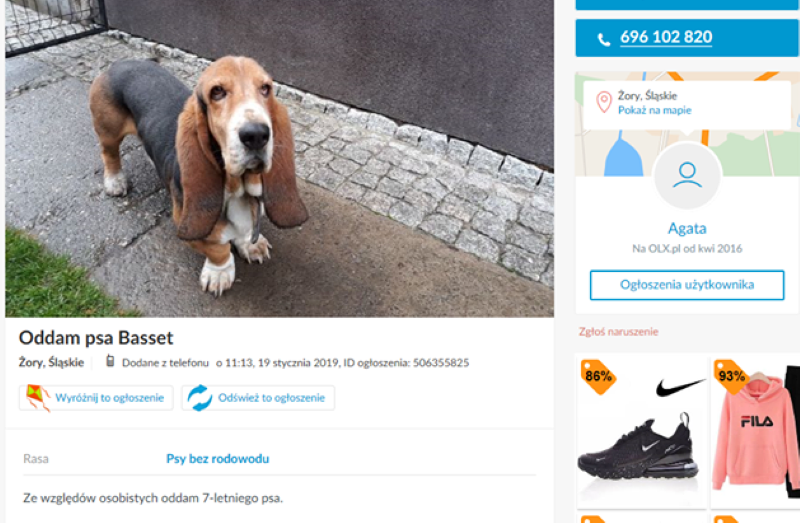The image size is (800, 523).
Task: Click the kite promote icon
Action: tap(37, 397)
